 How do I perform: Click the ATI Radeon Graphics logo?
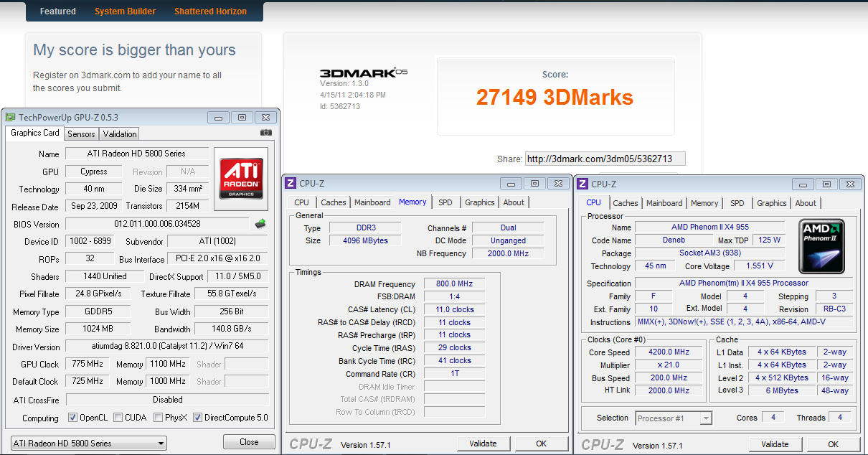(241, 179)
